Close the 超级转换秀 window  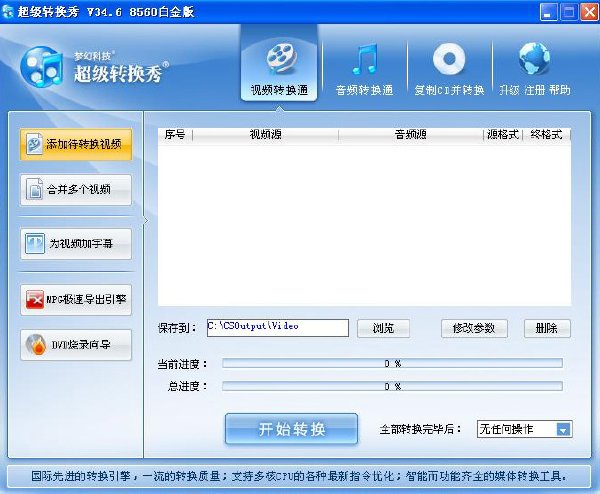pyautogui.click(x=589, y=12)
